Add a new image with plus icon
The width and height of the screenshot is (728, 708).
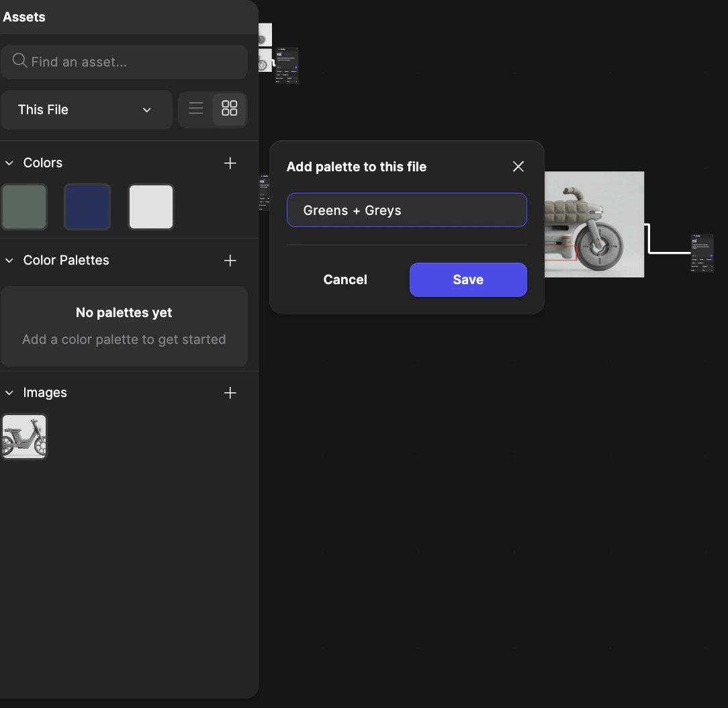click(x=230, y=393)
